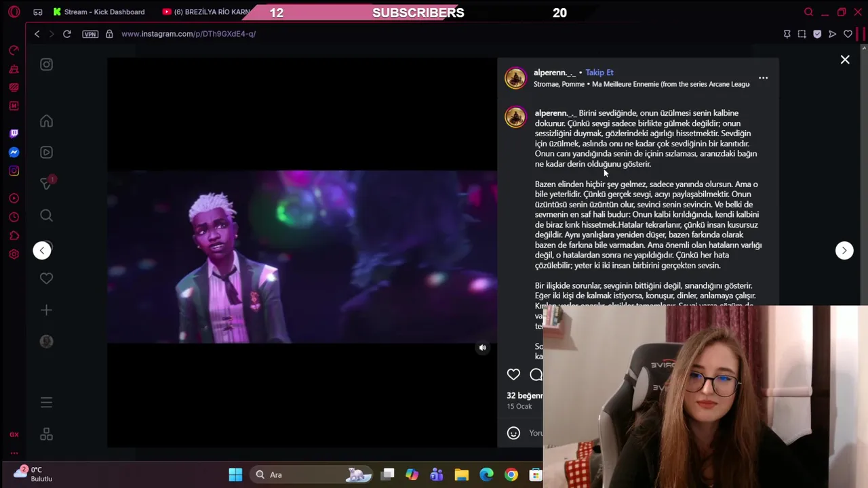Pin the page with the pinboard icon
The height and width of the screenshot is (488, 868).
(x=787, y=34)
